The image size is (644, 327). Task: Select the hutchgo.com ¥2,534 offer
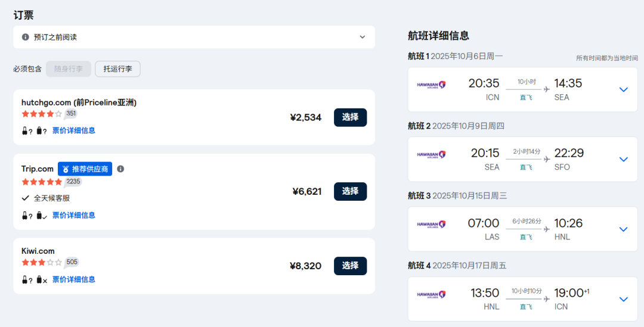coord(351,117)
